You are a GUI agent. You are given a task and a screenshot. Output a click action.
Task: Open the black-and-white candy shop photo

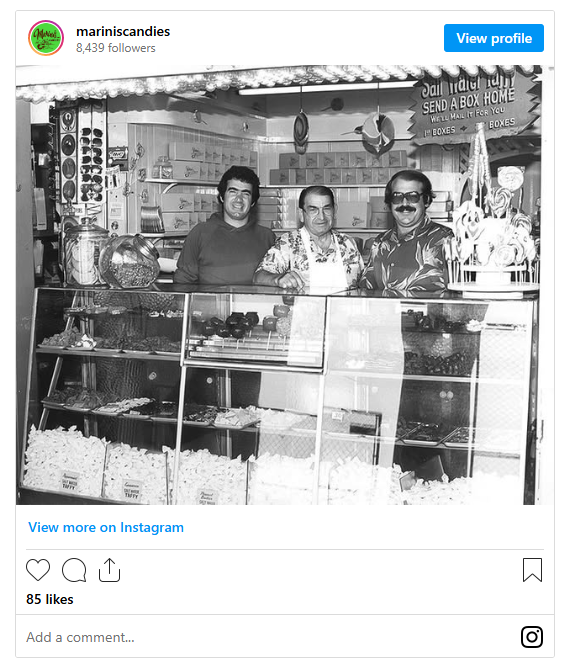[279, 285]
